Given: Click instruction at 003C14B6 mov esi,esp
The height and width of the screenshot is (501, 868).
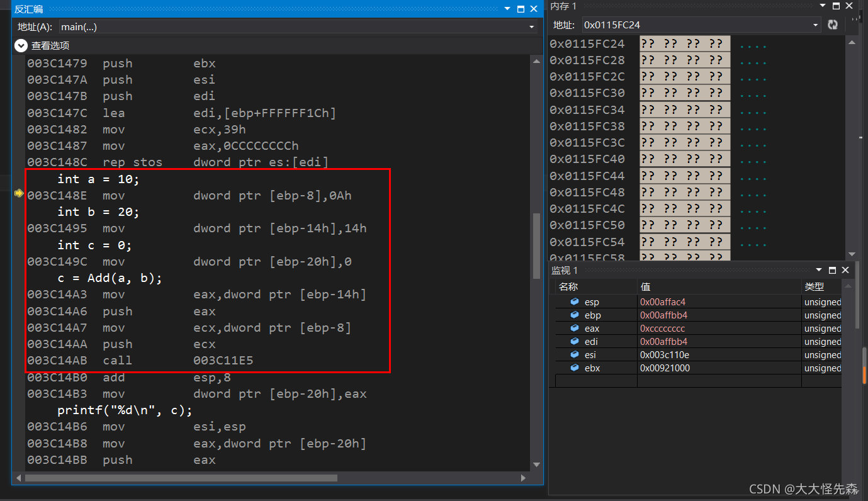Looking at the screenshot, I should 136,427.
